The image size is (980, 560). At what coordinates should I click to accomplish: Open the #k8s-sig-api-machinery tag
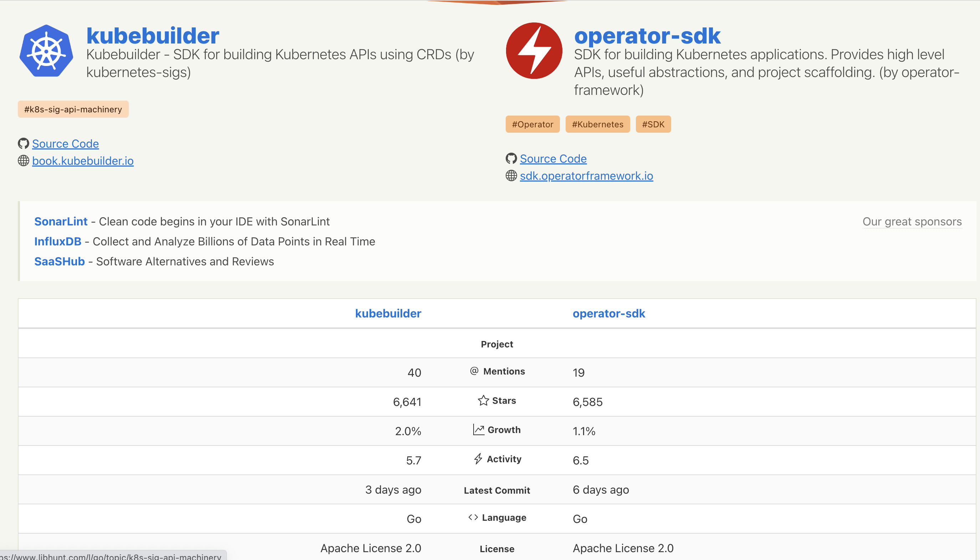coord(73,109)
